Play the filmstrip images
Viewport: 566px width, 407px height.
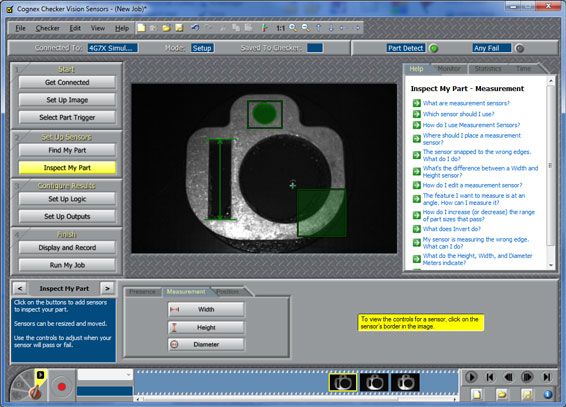pyautogui.click(x=471, y=377)
